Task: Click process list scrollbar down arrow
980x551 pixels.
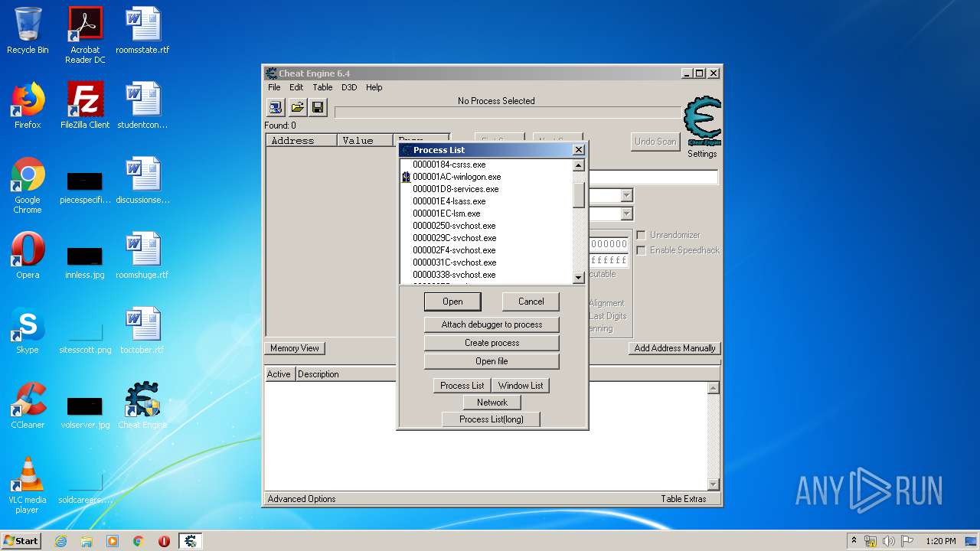Action: point(579,278)
